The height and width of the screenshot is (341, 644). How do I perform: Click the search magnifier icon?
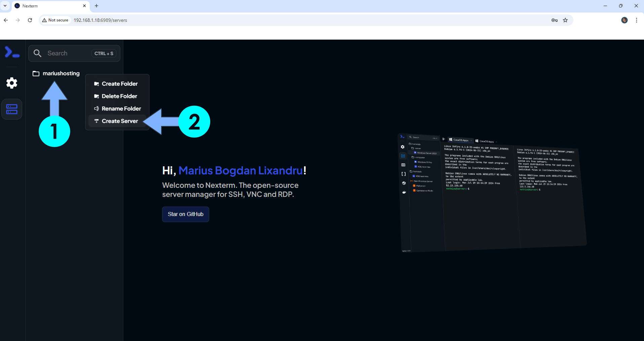[37, 53]
